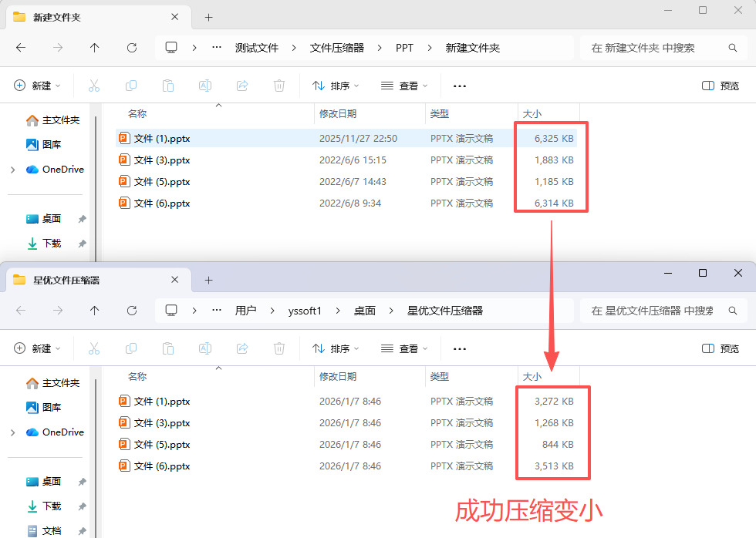Open 文档 in 星优文件压缩器 window sidebar
This screenshot has height=538, width=756.
click(44, 530)
